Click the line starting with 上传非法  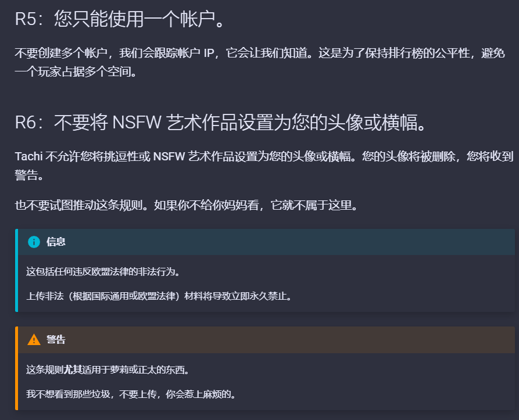(158, 296)
